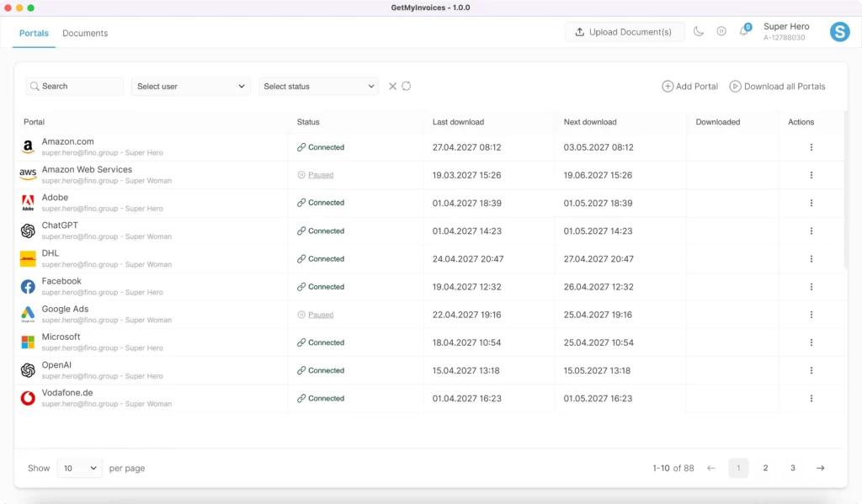This screenshot has height=504, width=862.
Task: Switch to the Documents tab
Action: 85,33
